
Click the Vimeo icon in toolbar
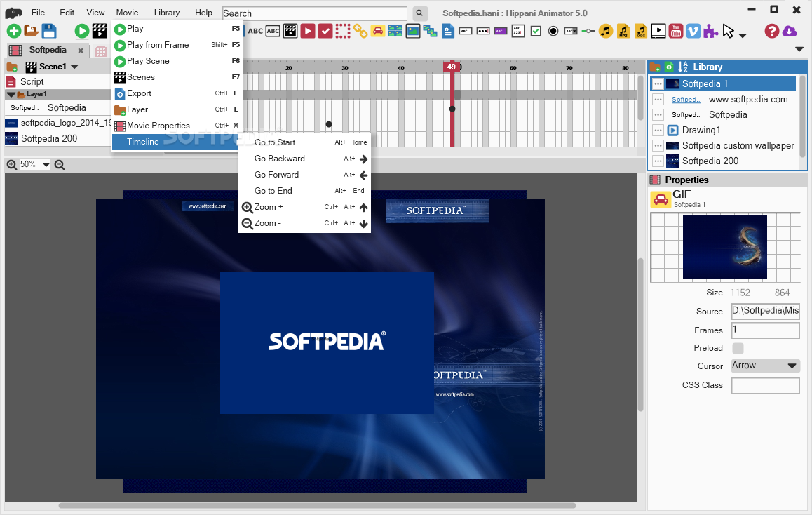pyautogui.click(x=693, y=31)
